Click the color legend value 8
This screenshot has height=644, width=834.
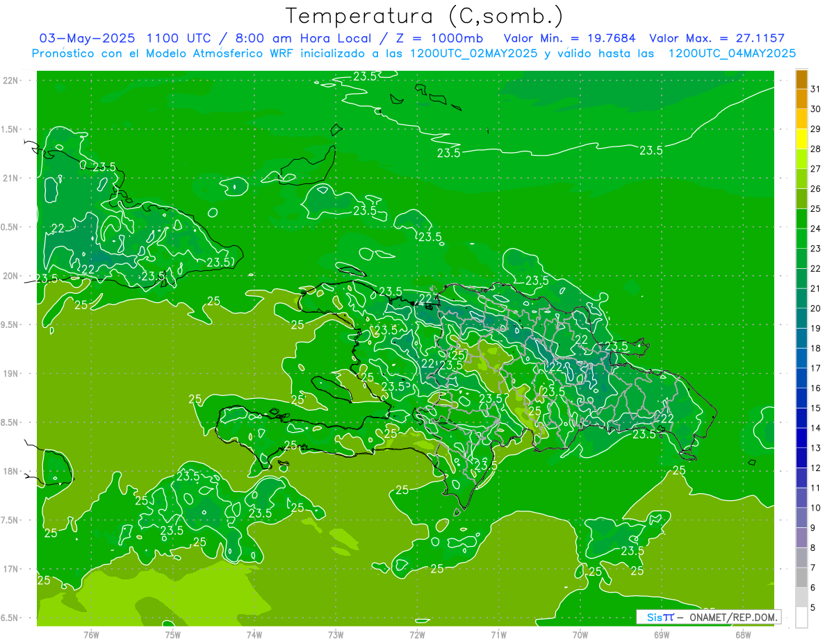[813, 548]
